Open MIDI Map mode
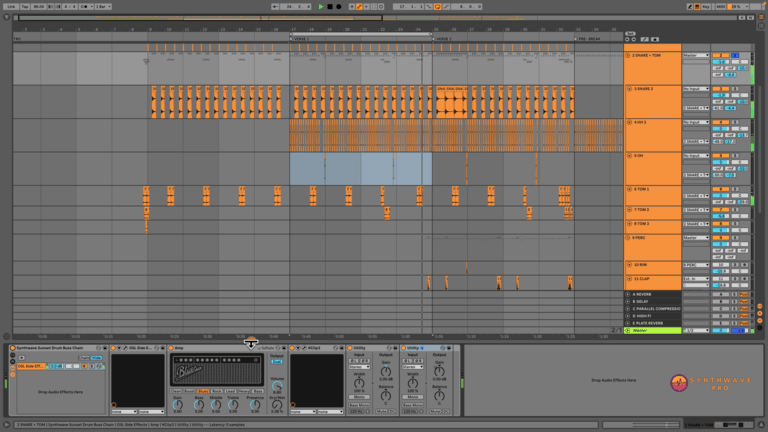Screen dimensions: 768x432 pyautogui.click(x=720, y=7)
